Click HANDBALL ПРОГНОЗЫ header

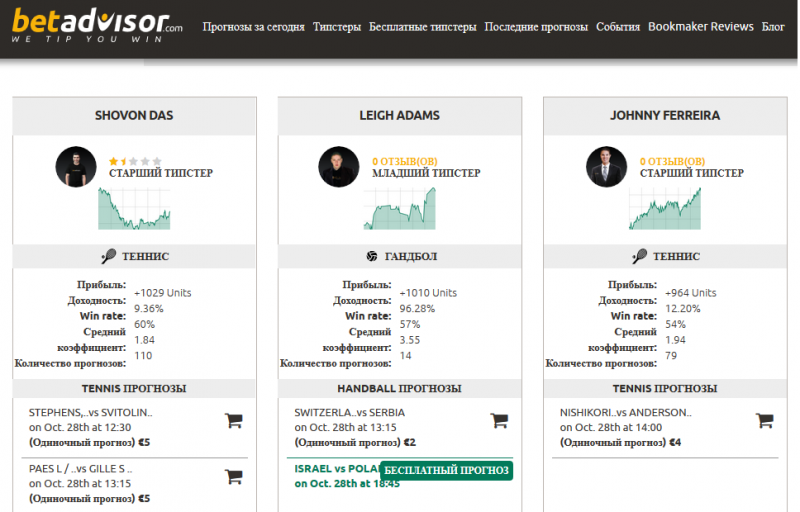click(399, 389)
